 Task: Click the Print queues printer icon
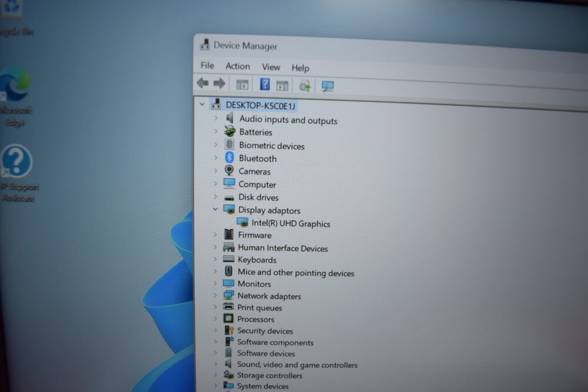(x=228, y=307)
